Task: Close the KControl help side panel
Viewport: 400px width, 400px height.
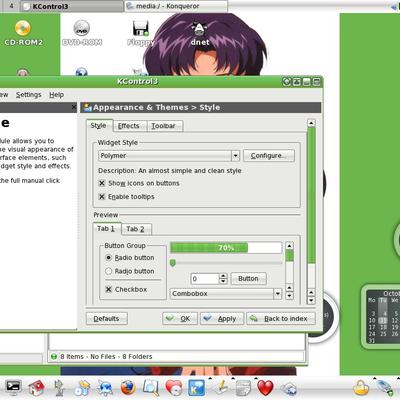Action: coord(74,107)
